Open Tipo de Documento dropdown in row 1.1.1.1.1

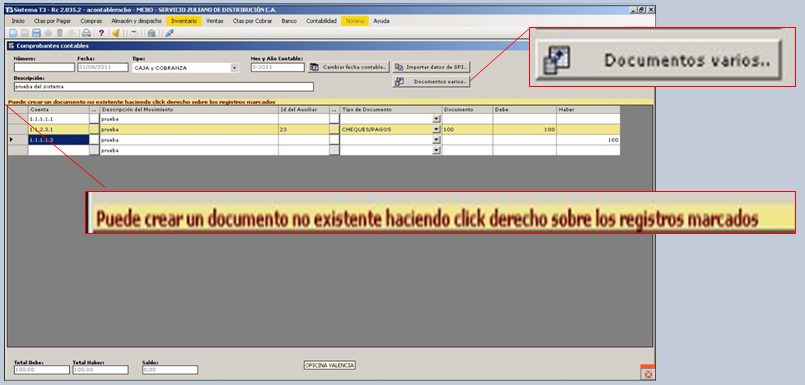point(436,119)
